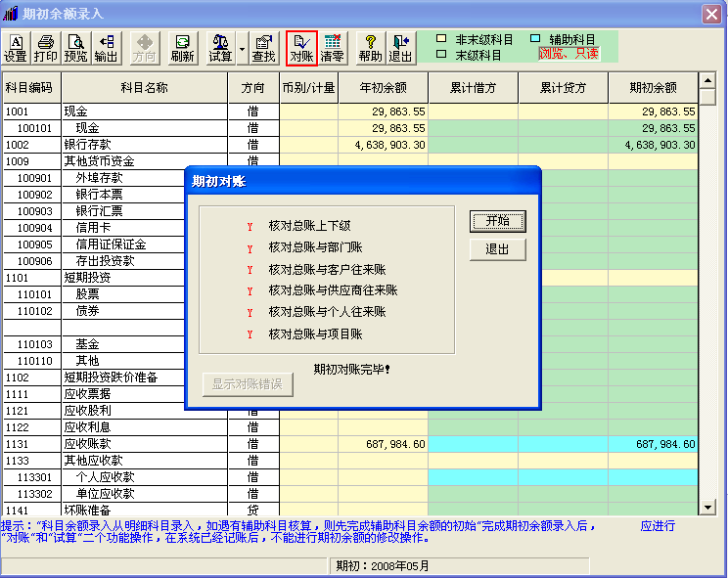Click the 末级科目 legend color box
This screenshot has width=728, height=578.
coord(441,54)
